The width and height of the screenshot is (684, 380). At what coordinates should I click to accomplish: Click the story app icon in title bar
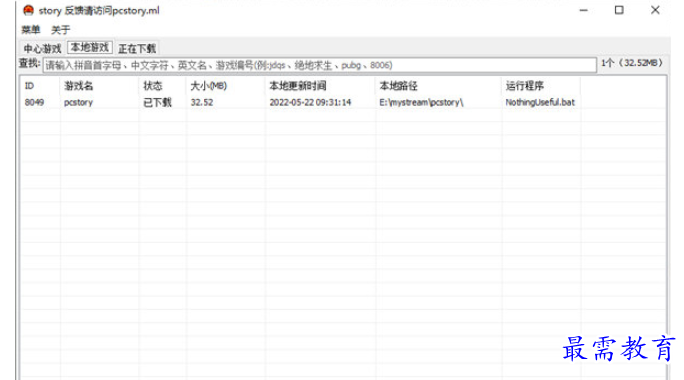coord(28,10)
